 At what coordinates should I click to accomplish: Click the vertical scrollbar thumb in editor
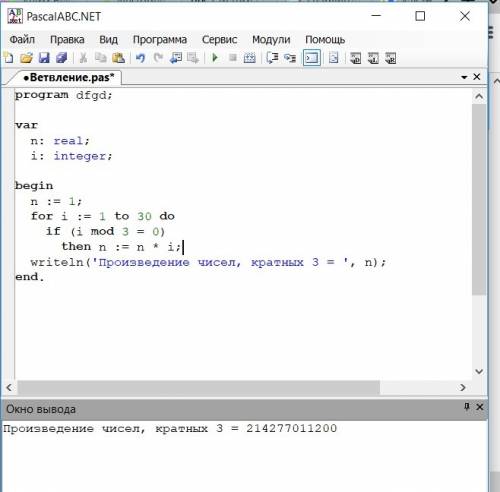(479, 199)
